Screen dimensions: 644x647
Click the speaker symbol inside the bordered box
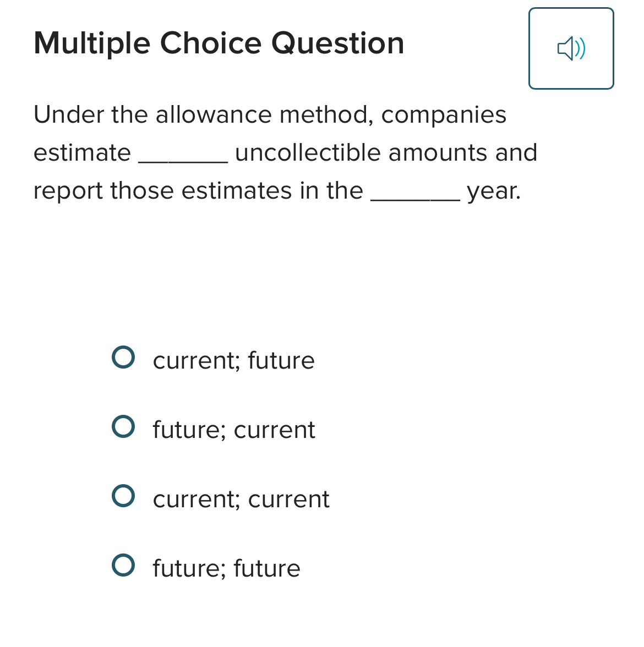[571, 48]
